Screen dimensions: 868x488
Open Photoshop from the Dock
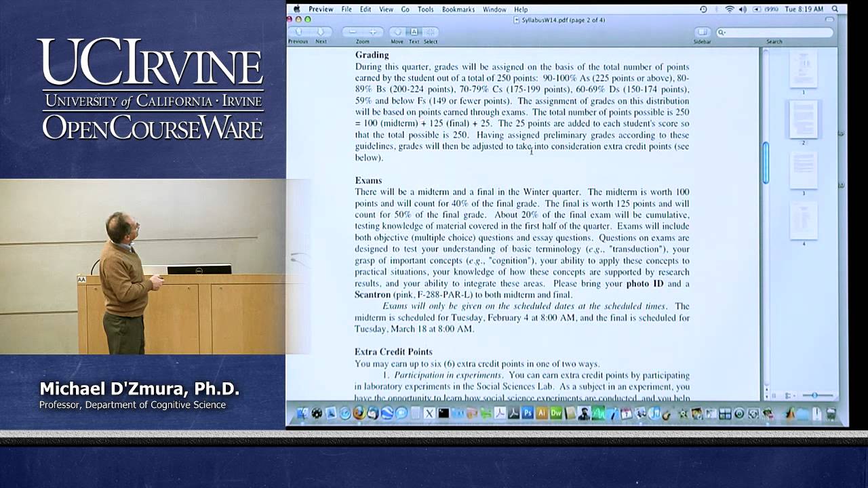tap(527, 413)
